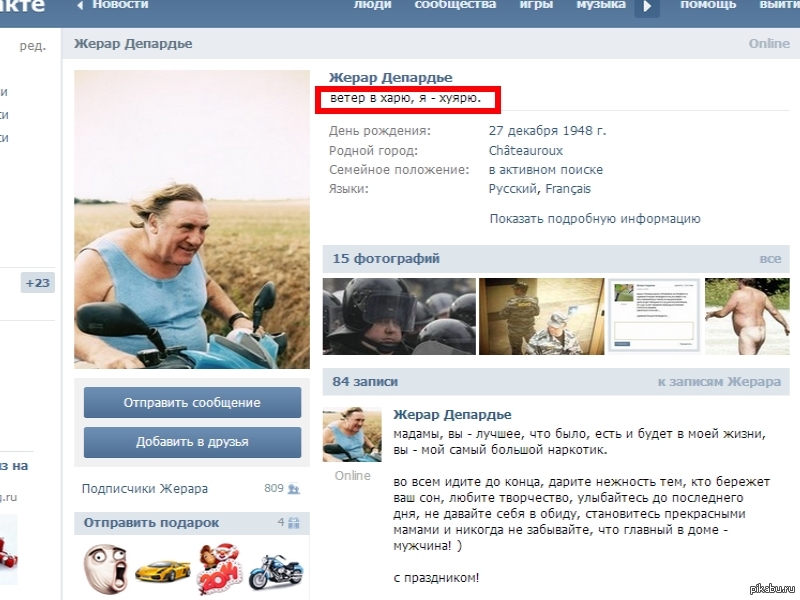The image size is (800, 600).
Task: Expand Показать подробную информацию
Action: coord(595,219)
